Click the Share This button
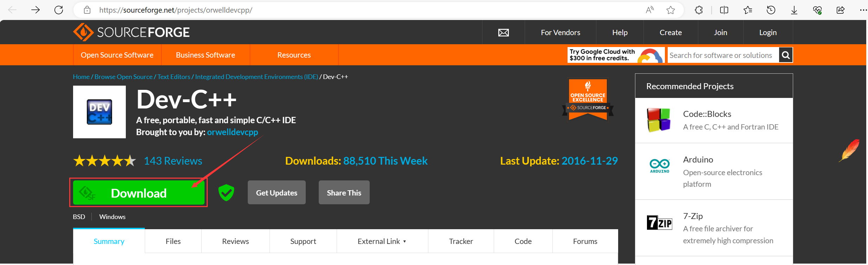The width and height of the screenshot is (868, 265). tap(344, 192)
